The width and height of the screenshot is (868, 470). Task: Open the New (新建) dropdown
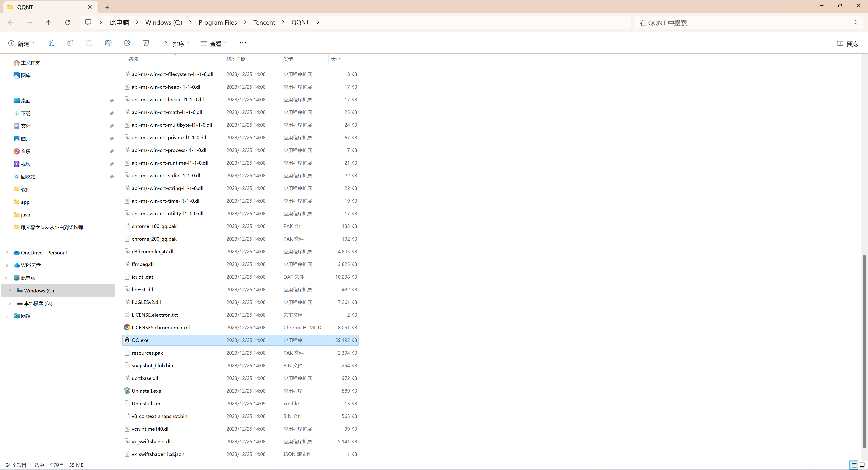tap(21, 43)
